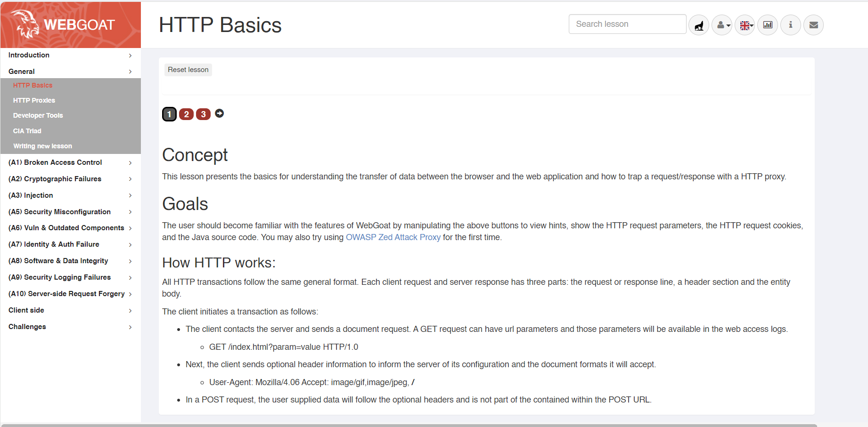Click the WebGoat goat logo

coord(26,24)
